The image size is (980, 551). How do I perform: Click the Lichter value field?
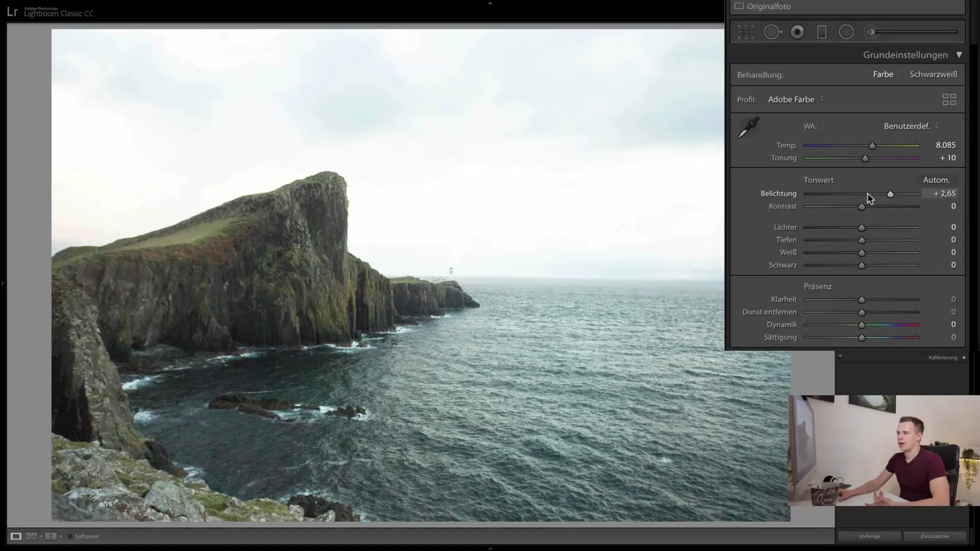coord(953,227)
